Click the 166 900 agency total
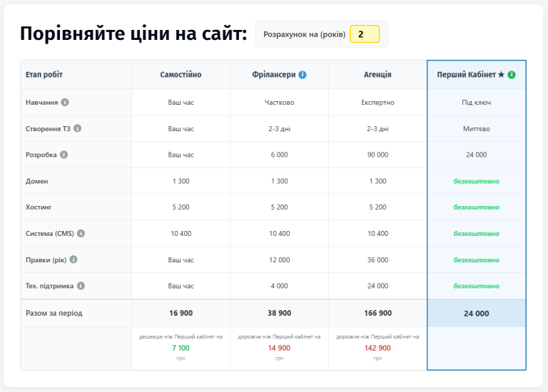 point(377,313)
